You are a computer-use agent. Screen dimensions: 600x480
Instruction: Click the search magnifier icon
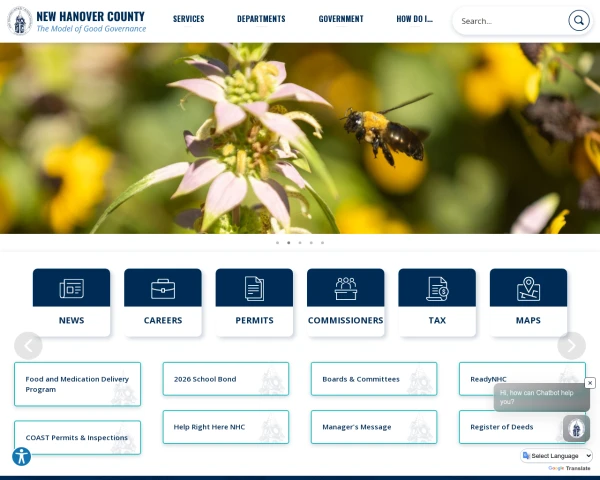tap(579, 20)
